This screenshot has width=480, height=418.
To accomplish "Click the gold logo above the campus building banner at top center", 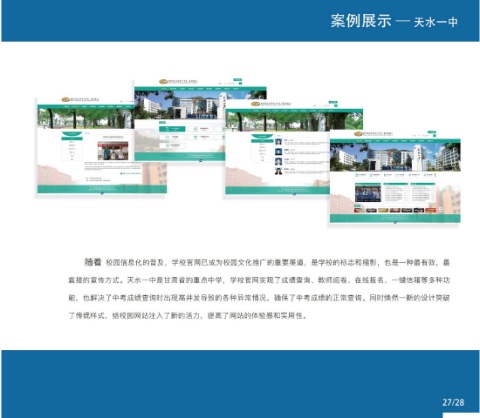I will [x=163, y=82].
